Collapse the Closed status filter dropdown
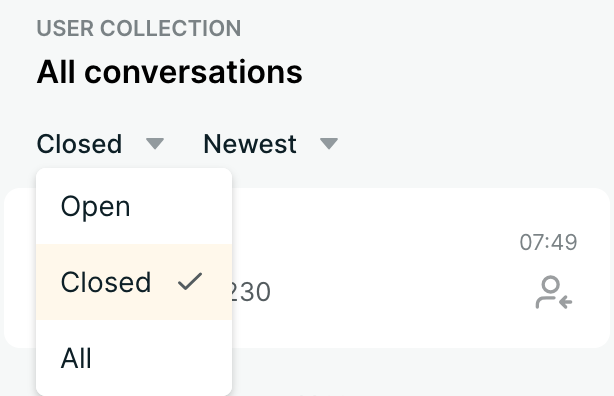Viewport: 614px width, 396px height. [x=100, y=143]
